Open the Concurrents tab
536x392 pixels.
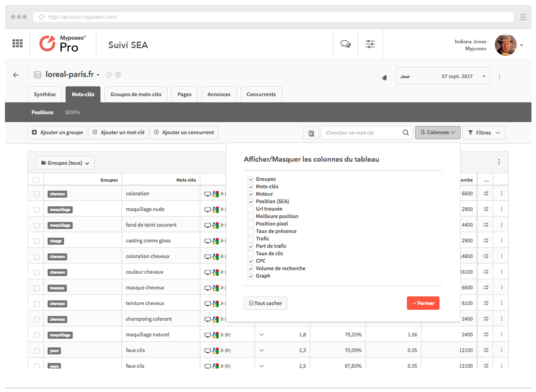pos(261,94)
